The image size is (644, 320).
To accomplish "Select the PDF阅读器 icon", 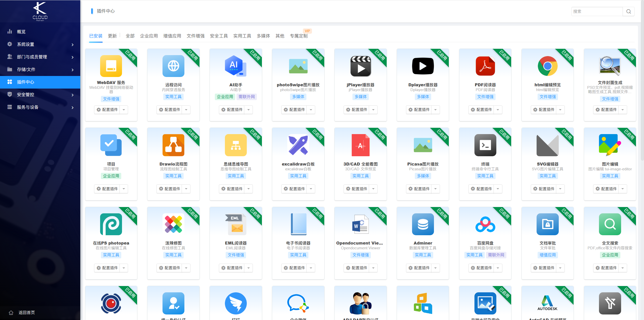I will point(485,66).
